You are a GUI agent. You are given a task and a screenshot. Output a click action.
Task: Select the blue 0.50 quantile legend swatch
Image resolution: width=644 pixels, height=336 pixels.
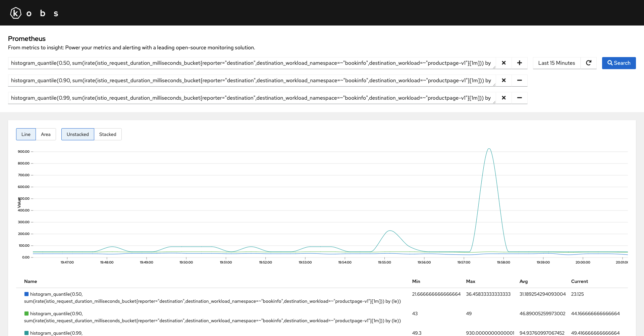(26, 294)
